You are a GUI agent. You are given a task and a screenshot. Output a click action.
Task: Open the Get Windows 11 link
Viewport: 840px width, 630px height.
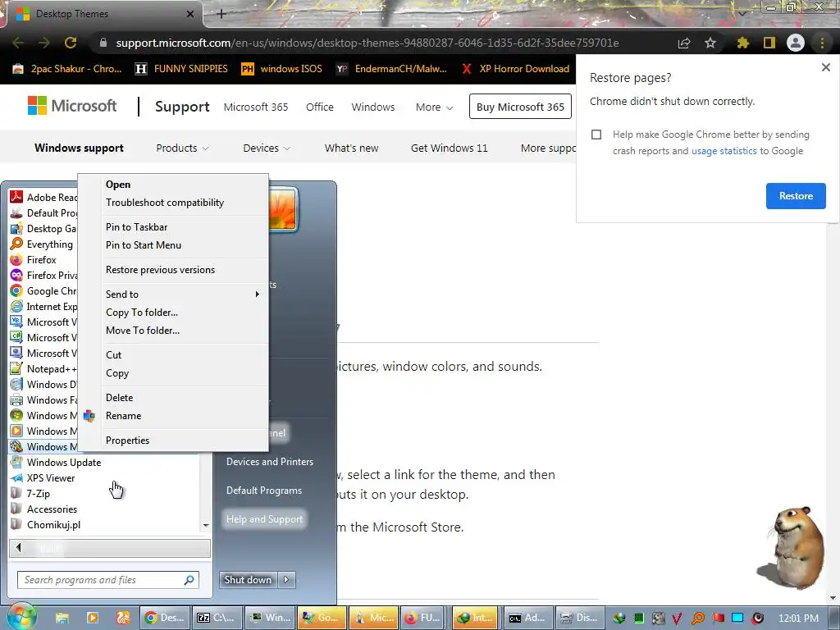coord(449,148)
